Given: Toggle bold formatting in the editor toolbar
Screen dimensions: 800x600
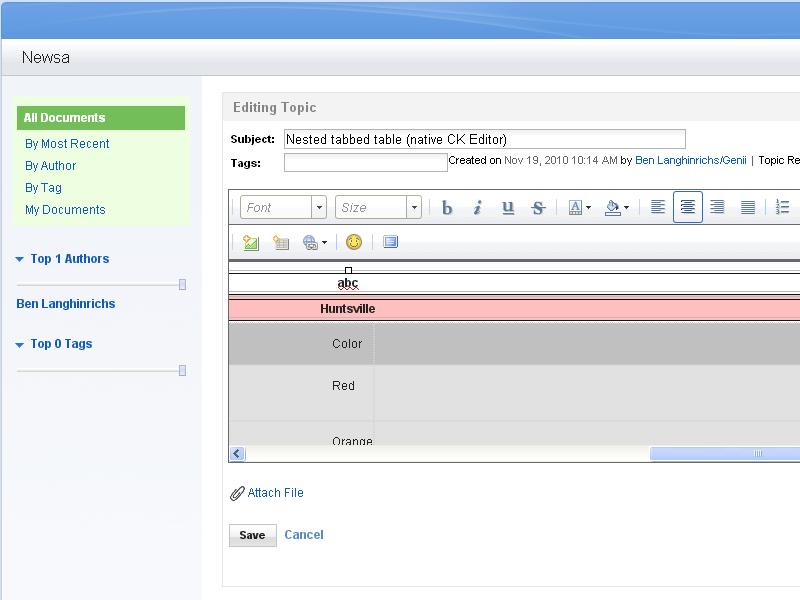Looking at the screenshot, I should (447, 208).
